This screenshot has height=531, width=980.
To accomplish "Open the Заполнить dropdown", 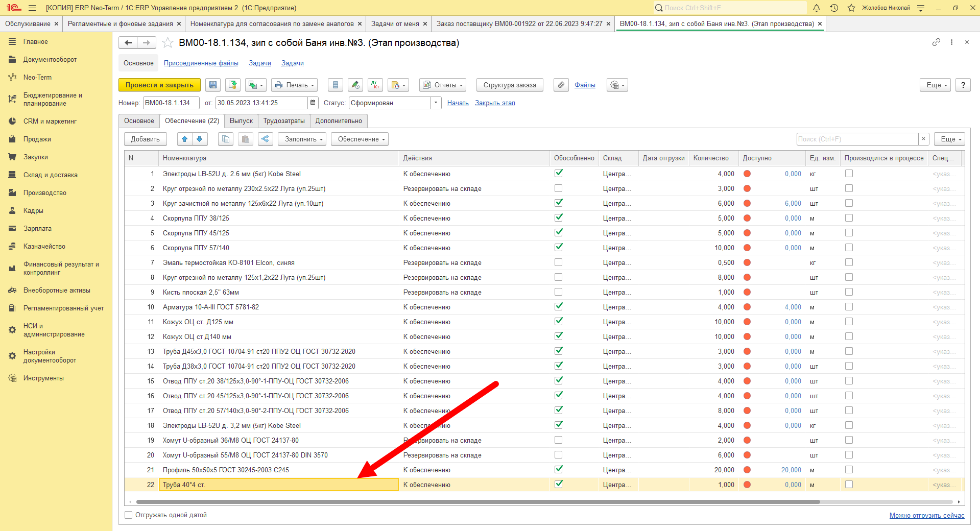I will tap(302, 139).
